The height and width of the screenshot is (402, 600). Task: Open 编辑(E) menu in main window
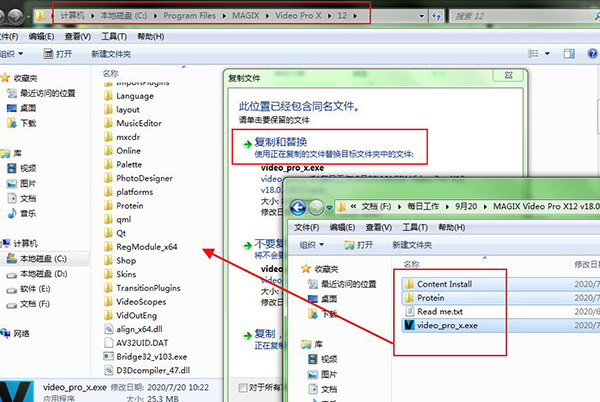click(x=41, y=36)
